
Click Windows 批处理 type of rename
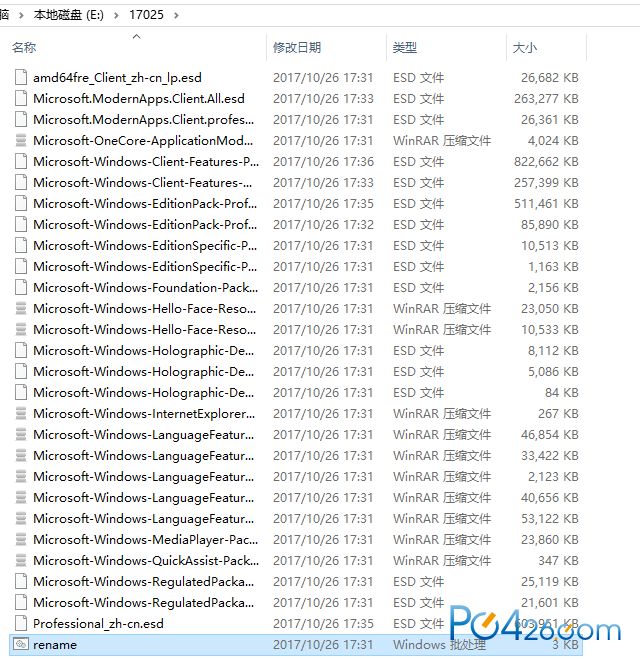[x=440, y=645]
